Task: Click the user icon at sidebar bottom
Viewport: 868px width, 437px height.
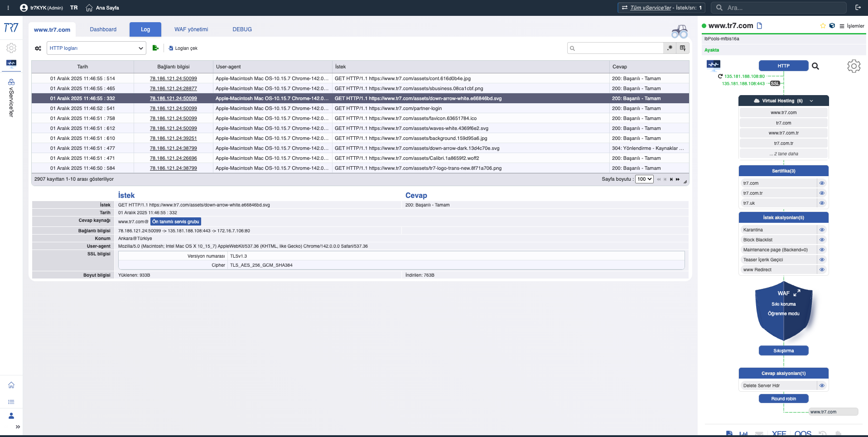Action: pos(11,416)
